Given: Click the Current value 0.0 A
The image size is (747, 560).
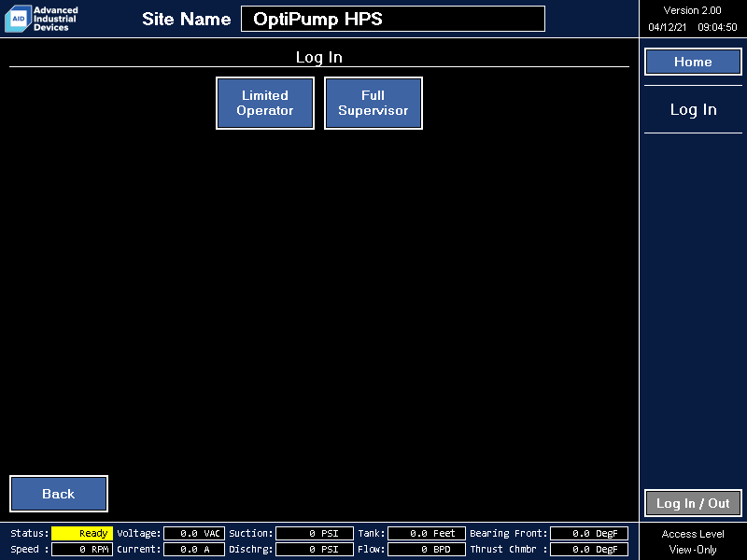Looking at the screenshot, I should 194,549.
